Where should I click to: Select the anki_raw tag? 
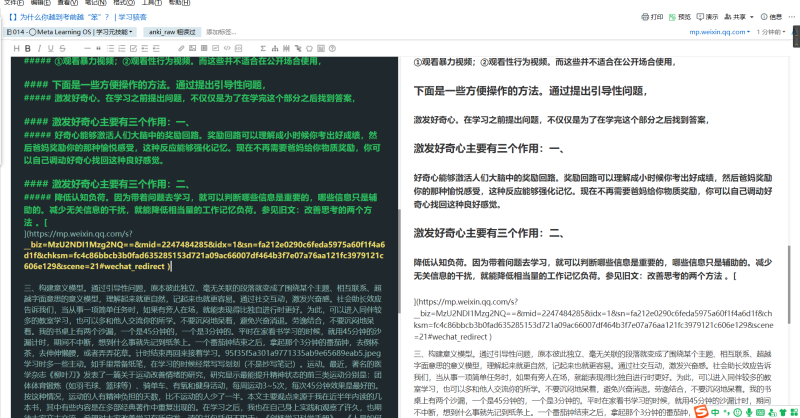click(172, 32)
